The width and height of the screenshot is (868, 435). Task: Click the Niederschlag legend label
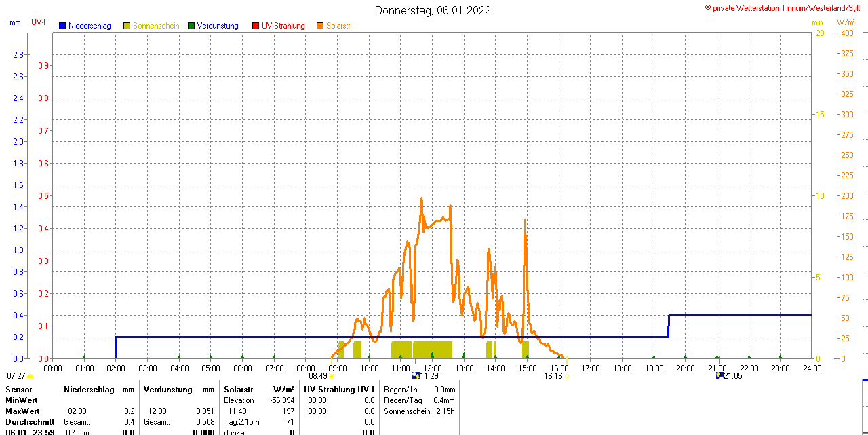coord(90,26)
